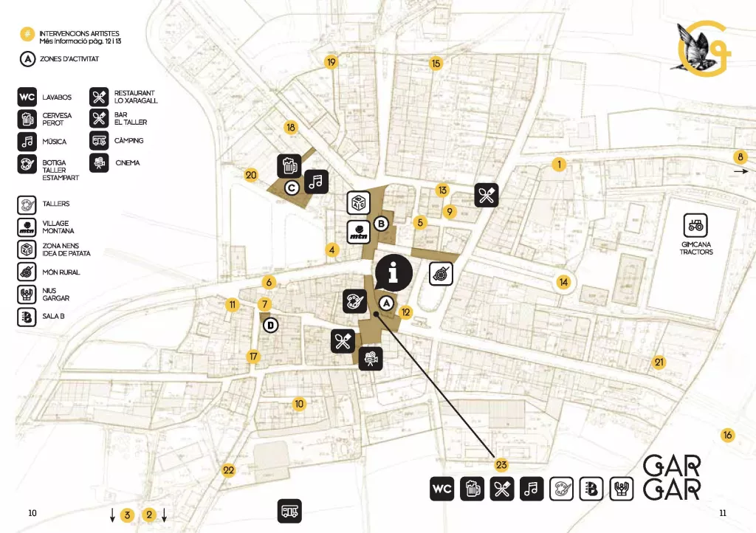
Task: Select the cinema camera icon on the map
Action: 371,359
